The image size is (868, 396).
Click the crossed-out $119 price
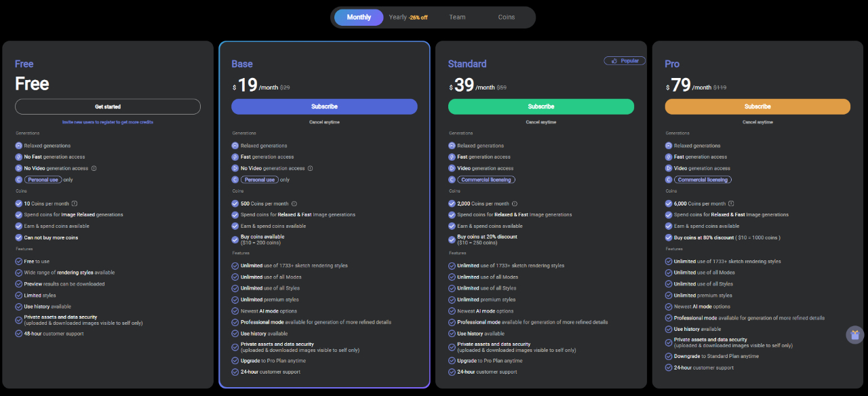[719, 87]
